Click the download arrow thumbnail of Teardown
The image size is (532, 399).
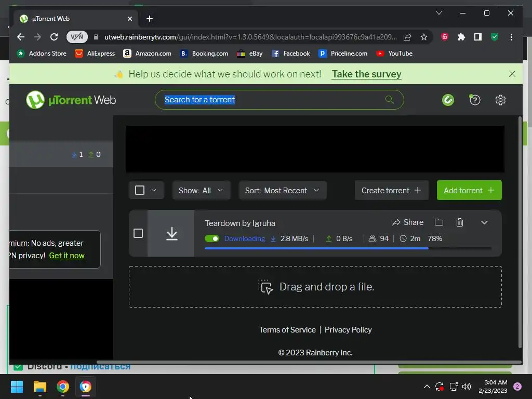(x=171, y=233)
